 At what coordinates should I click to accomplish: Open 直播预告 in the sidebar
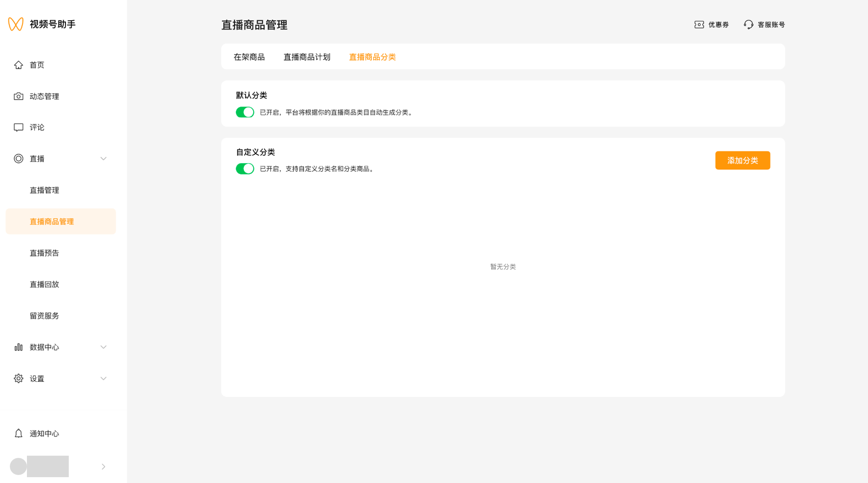pos(44,253)
